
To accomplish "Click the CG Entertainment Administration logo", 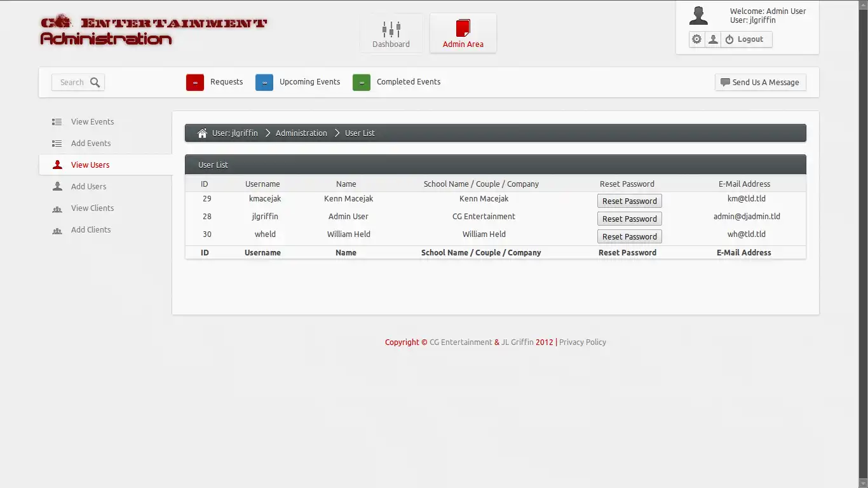I will pyautogui.click(x=153, y=30).
